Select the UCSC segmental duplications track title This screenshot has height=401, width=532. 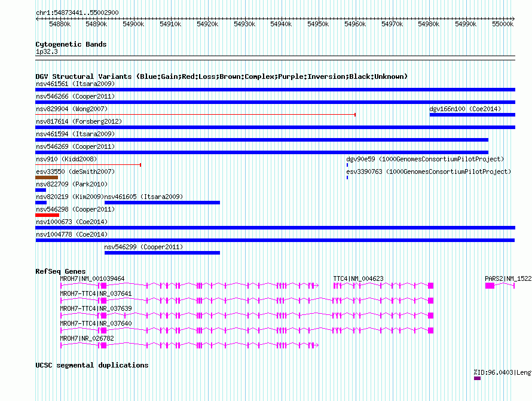(92, 365)
